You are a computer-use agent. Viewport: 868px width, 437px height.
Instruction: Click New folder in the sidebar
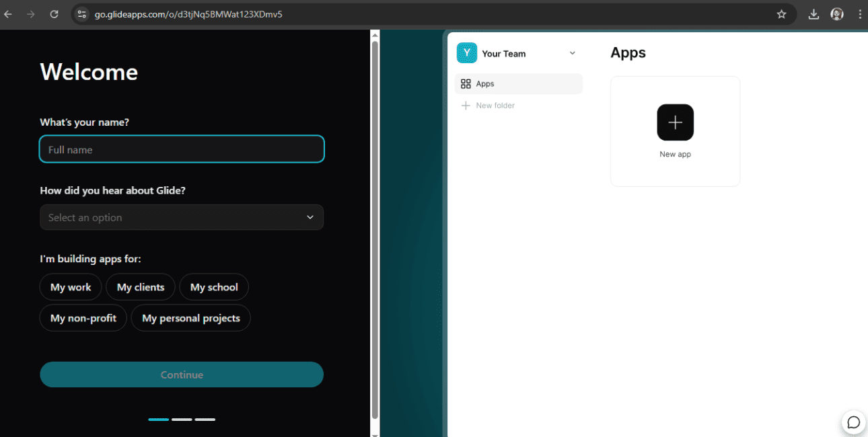point(495,106)
